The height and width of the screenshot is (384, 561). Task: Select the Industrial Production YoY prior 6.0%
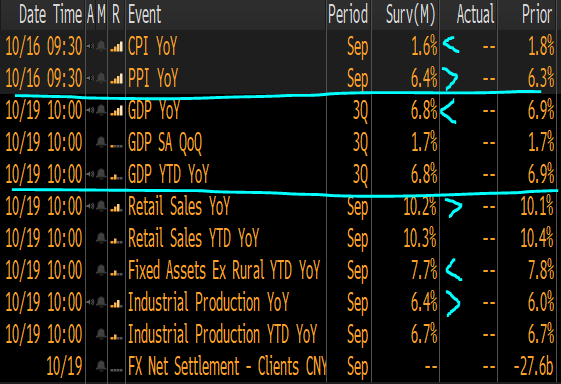[x=541, y=302]
